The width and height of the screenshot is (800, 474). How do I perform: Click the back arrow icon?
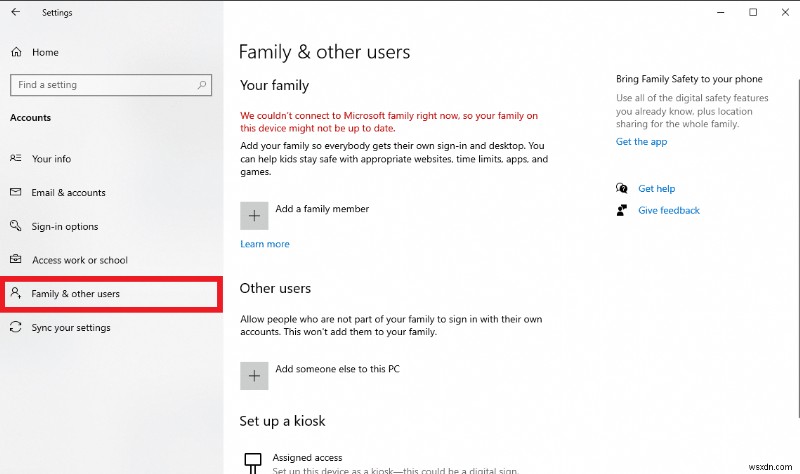click(15, 13)
